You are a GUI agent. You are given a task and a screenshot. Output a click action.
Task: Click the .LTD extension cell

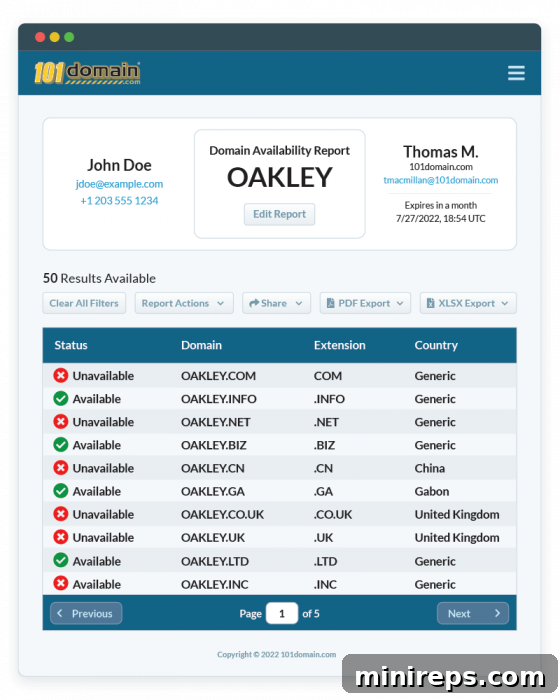coord(325,561)
